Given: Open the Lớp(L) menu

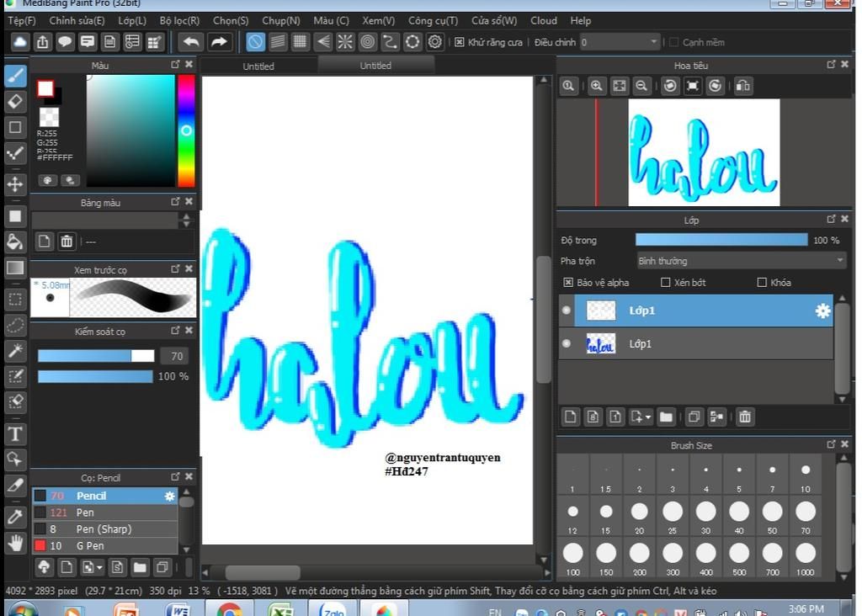Looking at the screenshot, I should tap(132, 21).
